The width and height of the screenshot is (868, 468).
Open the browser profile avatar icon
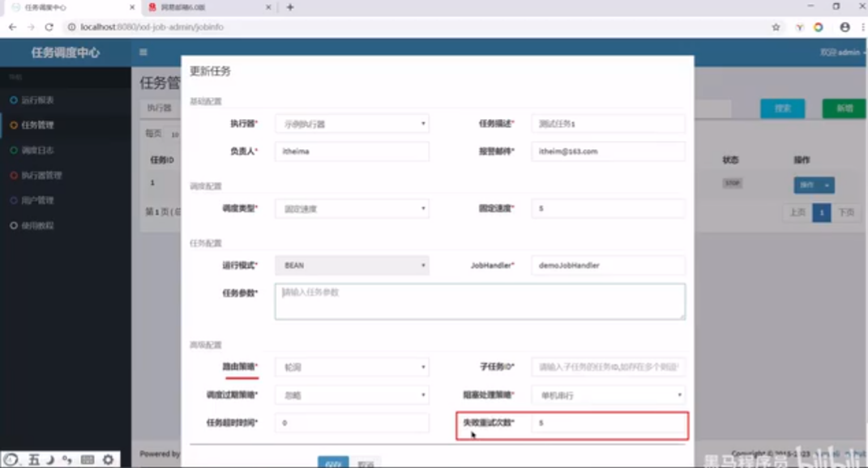(844, 27)
